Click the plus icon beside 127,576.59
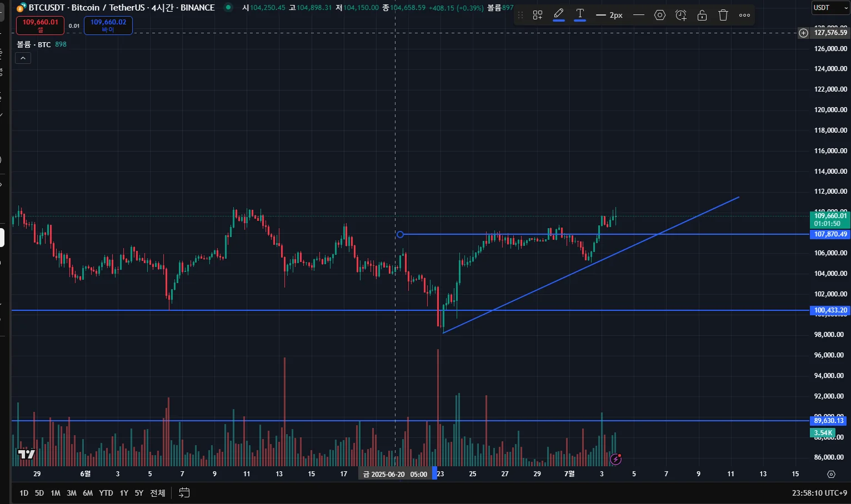 click(803, 33)
